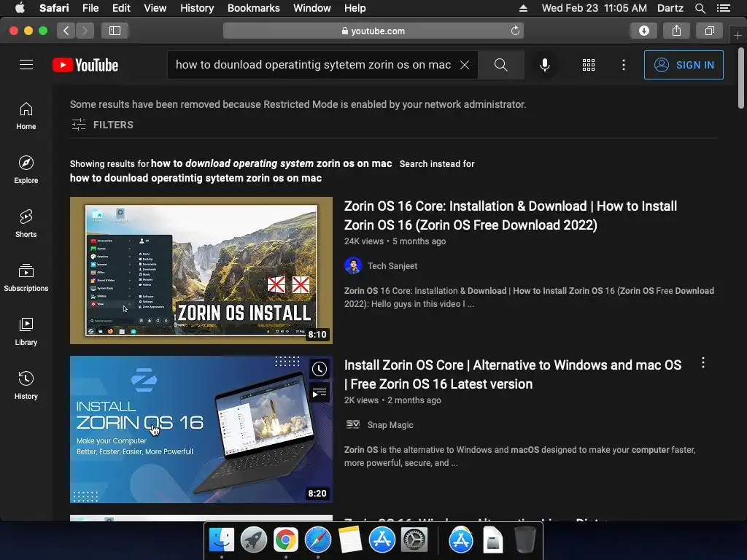The height and width of the screenshot is (560, 747).
Task: Clear the search box with the X
Action: point(465,65)
